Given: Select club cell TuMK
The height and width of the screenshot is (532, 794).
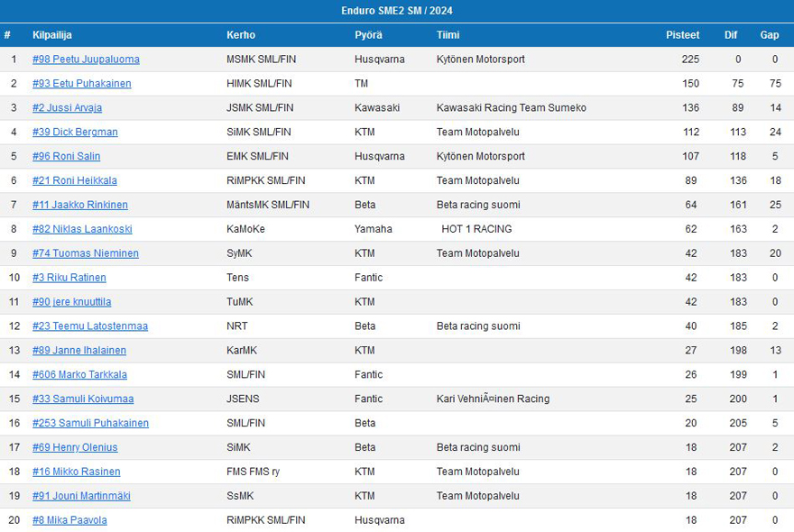Looking at the screenshot, I should [x=239, y=302].
